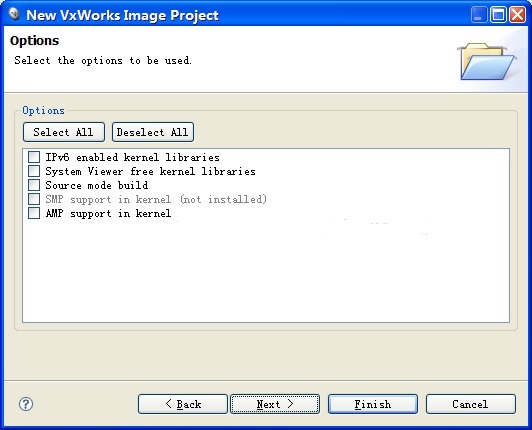Maximize the wizard dialog window
Viewport: 532px width, 430px height.
498,15
